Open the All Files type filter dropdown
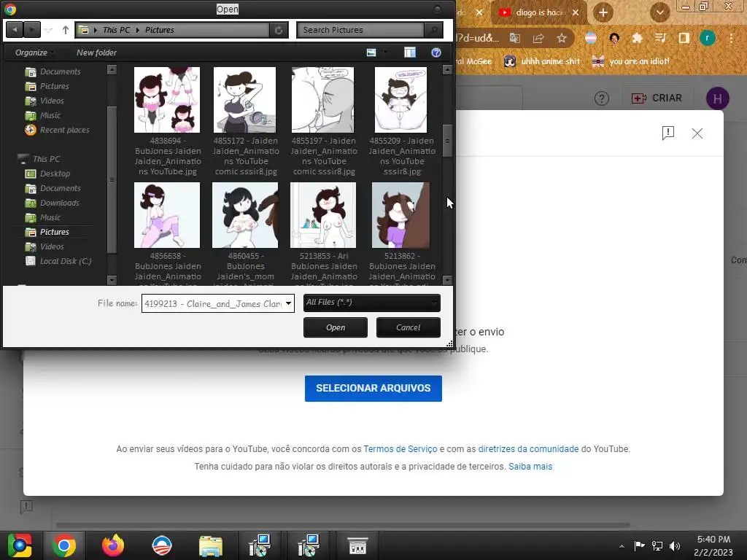The image size is (747, 560). point(371,303)
